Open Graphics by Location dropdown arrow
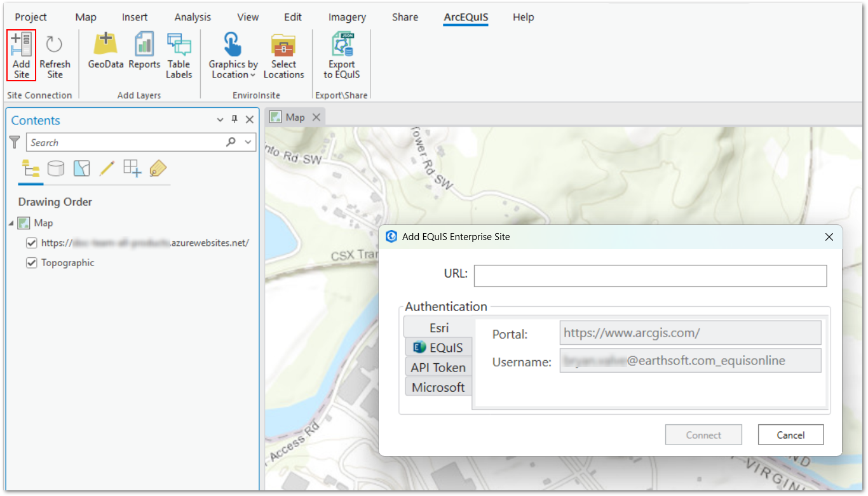868x496 pixels. tap(253, 75)
